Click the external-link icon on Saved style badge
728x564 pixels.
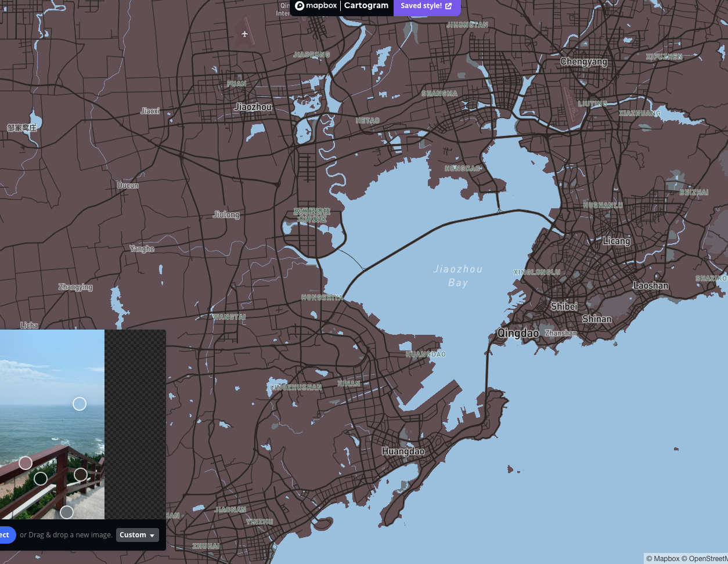tap(448, 5)
